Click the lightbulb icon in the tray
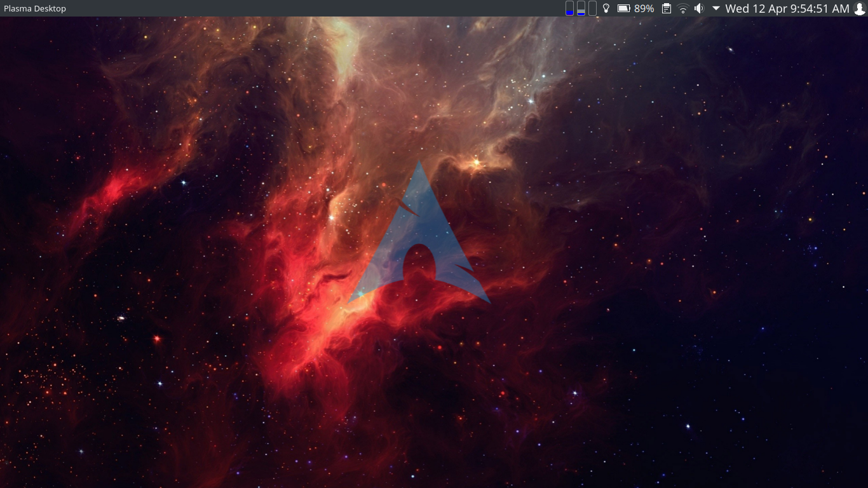 tap(606, 8)
